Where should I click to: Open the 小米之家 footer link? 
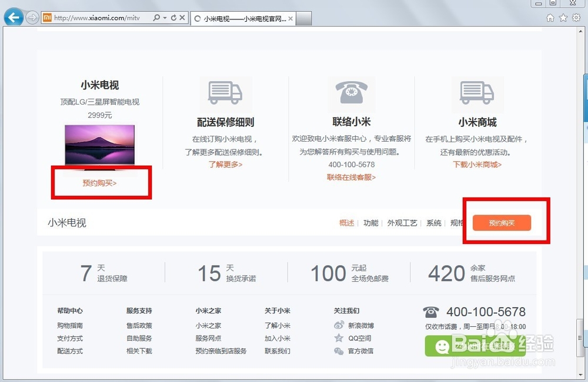click(208, 326)
